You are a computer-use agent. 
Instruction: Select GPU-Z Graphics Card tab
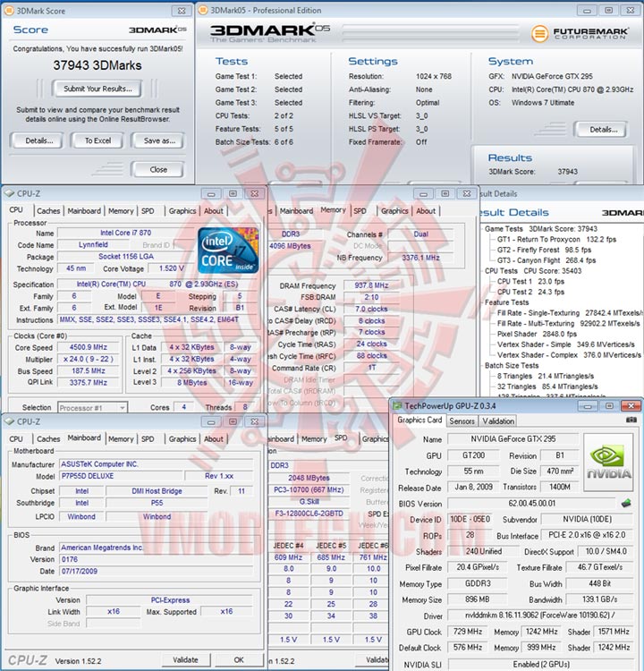(419, 420)
